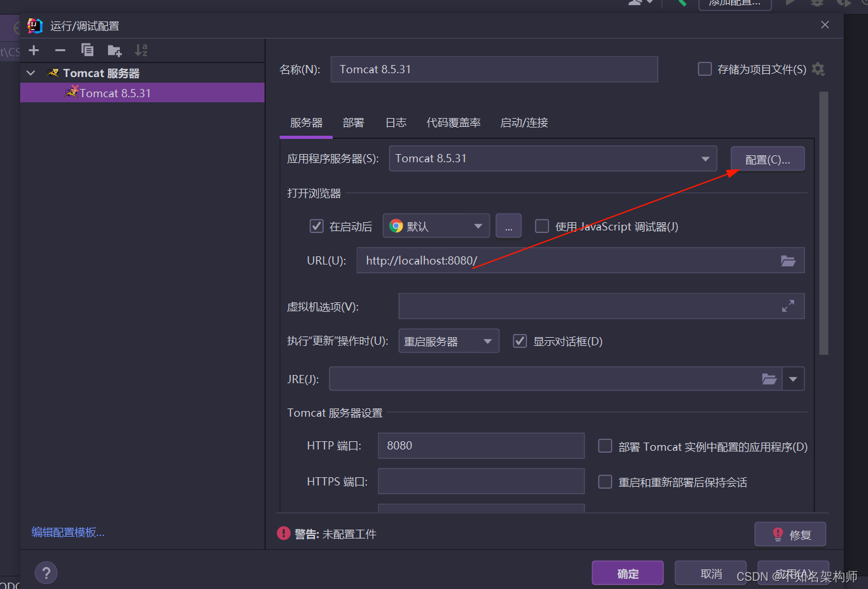
Task: Browse for a JRE path
Action: coord(770,379)
